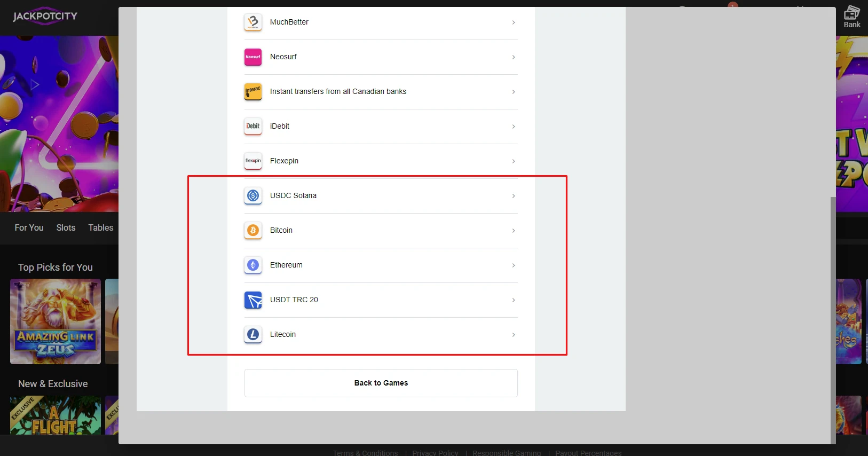868x456 pixels.
Task: Click the modal's vertical scrollbar
Action: [x=833, y=320]
